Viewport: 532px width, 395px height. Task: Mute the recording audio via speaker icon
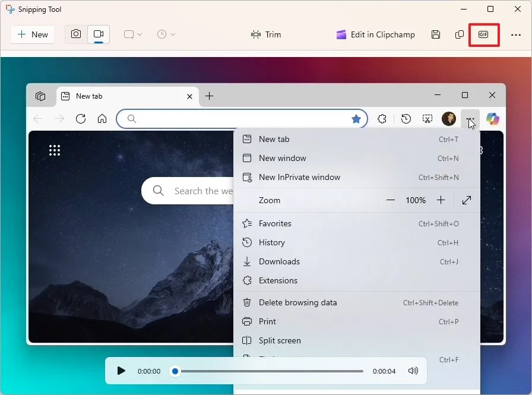click(413, 371)
